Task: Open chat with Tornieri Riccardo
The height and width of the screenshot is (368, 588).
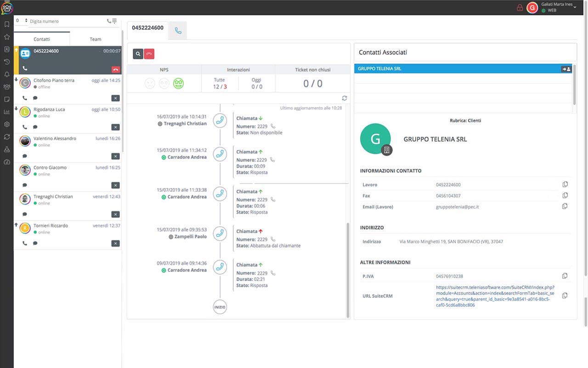Action: pos(35,243)
